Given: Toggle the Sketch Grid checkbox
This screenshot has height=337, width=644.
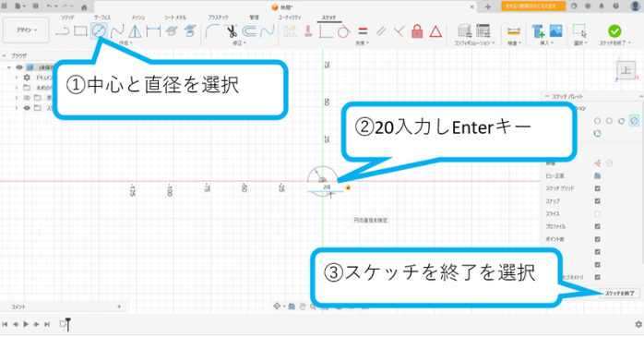Looking at the screenshot, I should (x=597, y=188).
